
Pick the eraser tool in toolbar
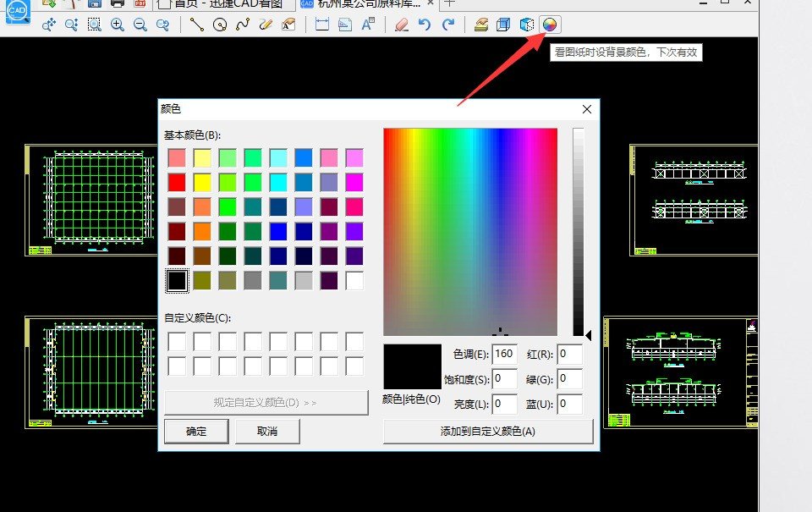pos(402,25)
